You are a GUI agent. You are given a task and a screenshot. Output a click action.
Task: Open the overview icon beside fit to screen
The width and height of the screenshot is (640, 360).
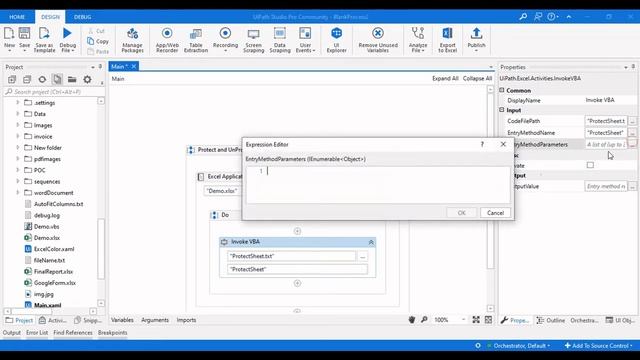(x=488, y=320)
